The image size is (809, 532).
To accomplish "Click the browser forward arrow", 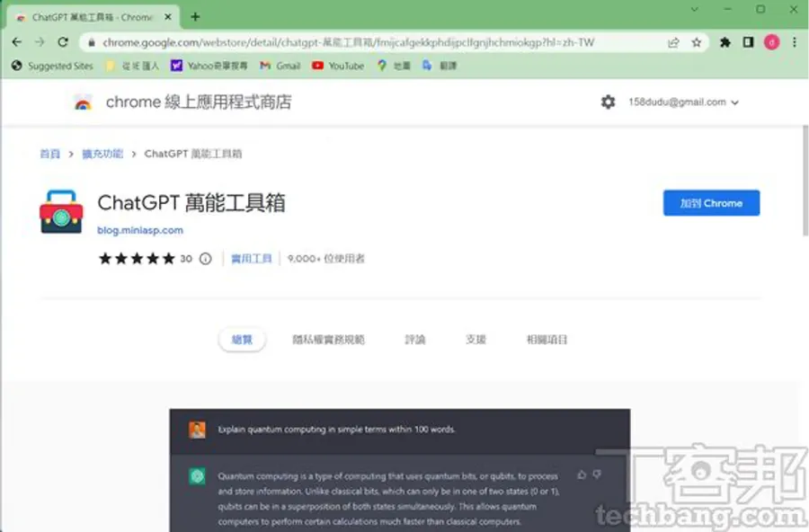I will tap(40, 42).
